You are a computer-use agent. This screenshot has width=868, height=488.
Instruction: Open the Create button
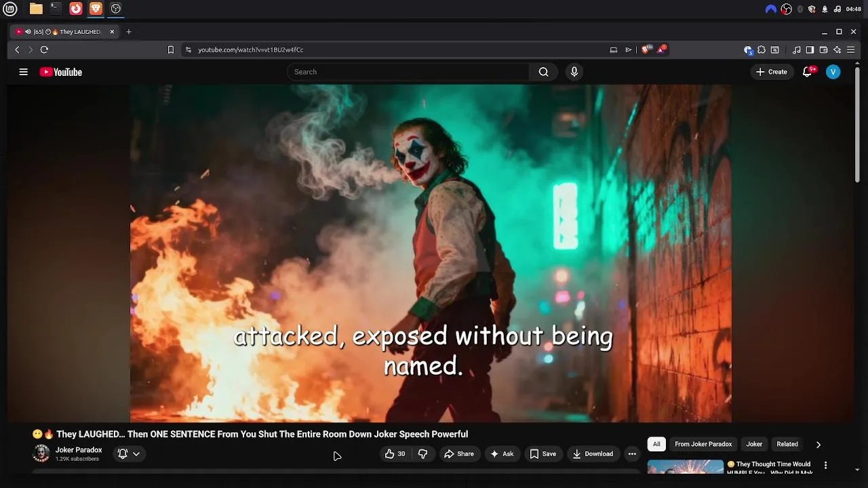[x=772, y=72]
